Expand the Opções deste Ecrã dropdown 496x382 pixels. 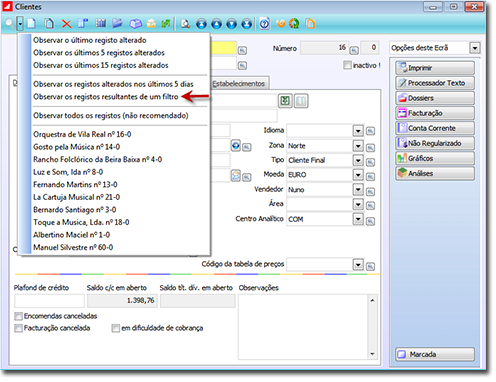coord(475,48)
